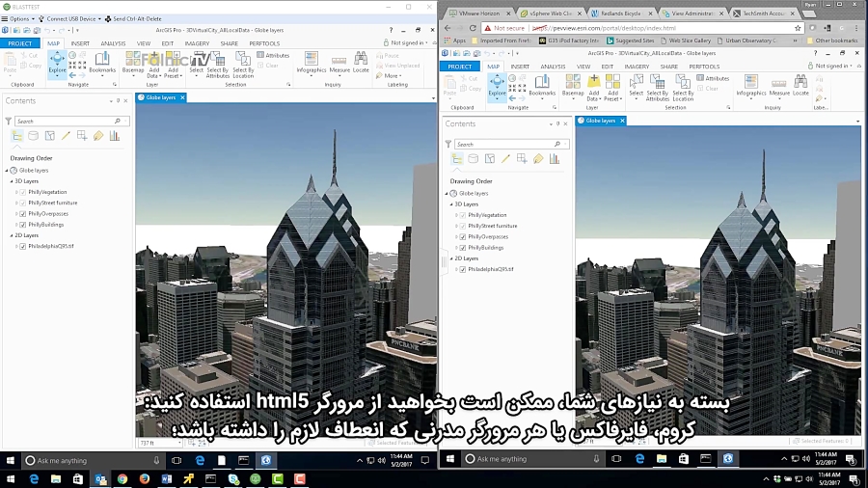Switch to INSERT tab in left window
The height and width of the screenshot is (488, 868).
[x=80, y=43]
